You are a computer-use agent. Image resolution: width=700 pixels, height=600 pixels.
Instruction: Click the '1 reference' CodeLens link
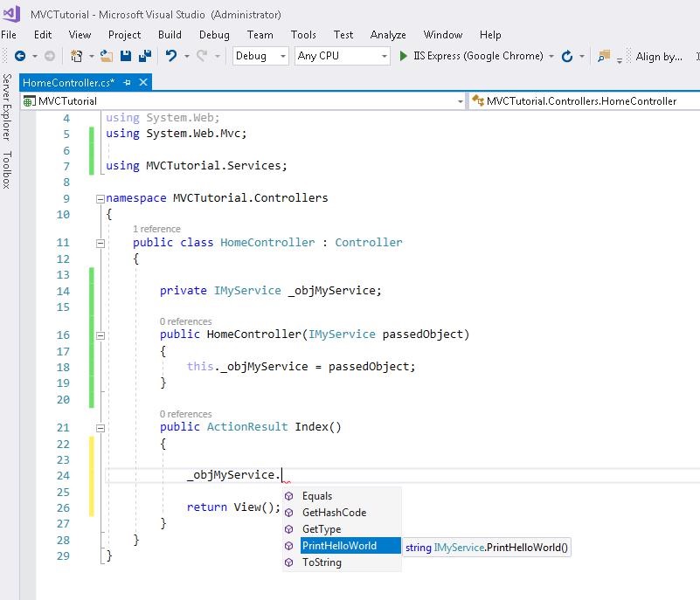pyautogui.click(x=156, y=229)
